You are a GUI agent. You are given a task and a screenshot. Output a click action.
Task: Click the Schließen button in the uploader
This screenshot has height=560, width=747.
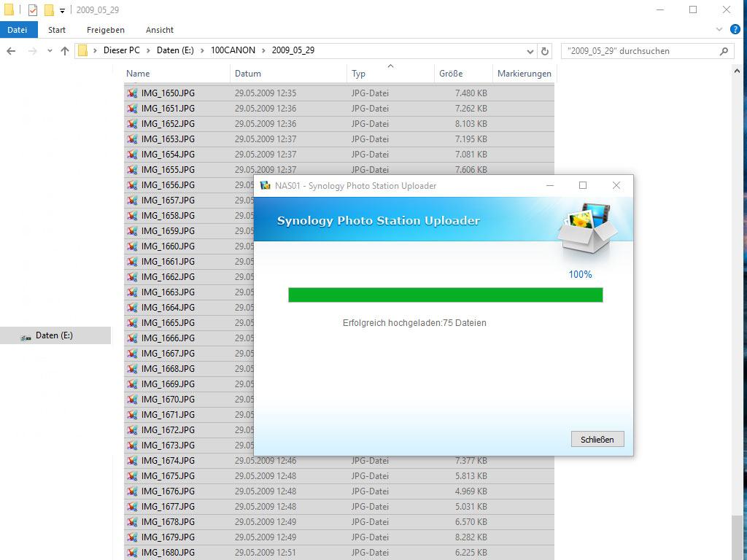(597, 439)
